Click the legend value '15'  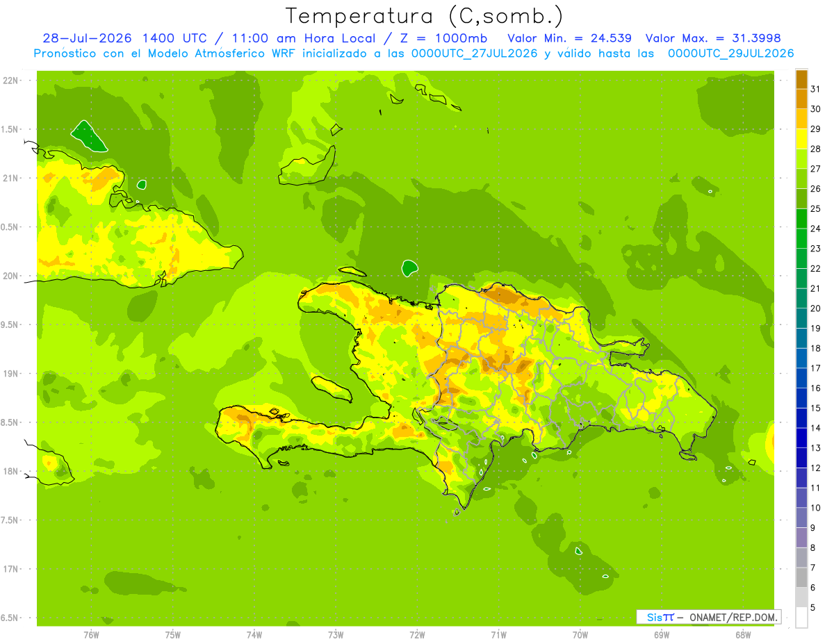[815, 408]
